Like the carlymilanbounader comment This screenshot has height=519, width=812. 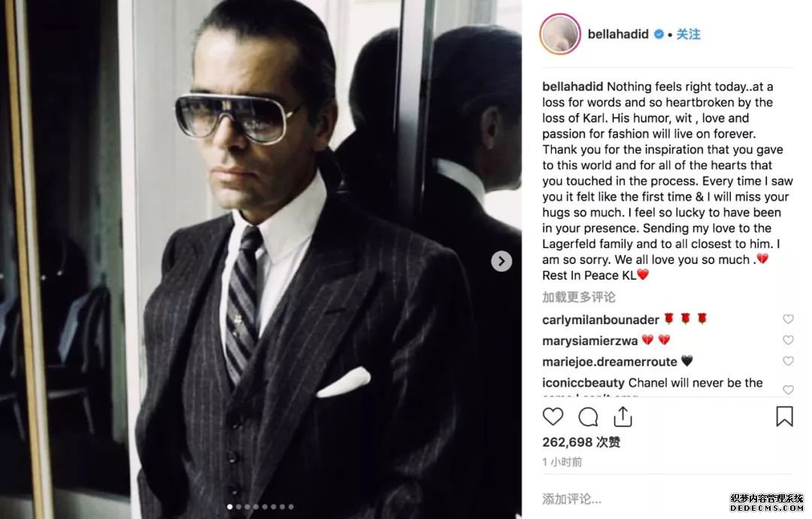pyautogui.click(x=788, y=319)
